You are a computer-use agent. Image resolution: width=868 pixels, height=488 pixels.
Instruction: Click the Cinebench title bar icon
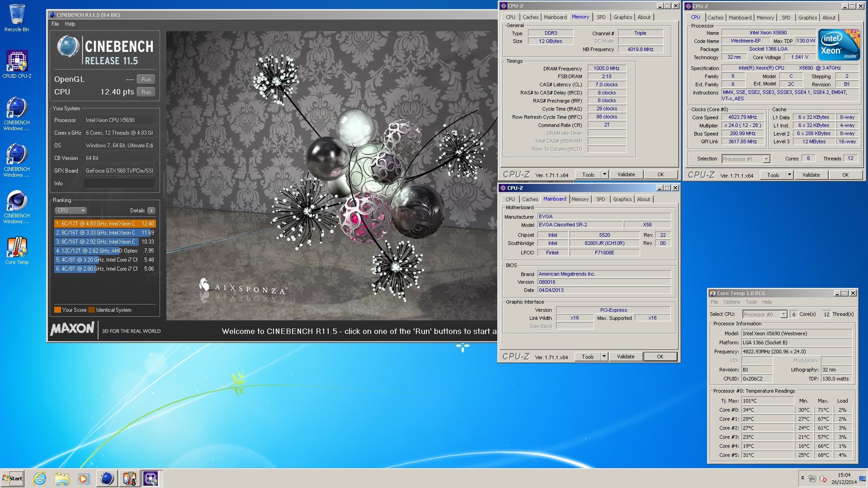tap(52, 15)
